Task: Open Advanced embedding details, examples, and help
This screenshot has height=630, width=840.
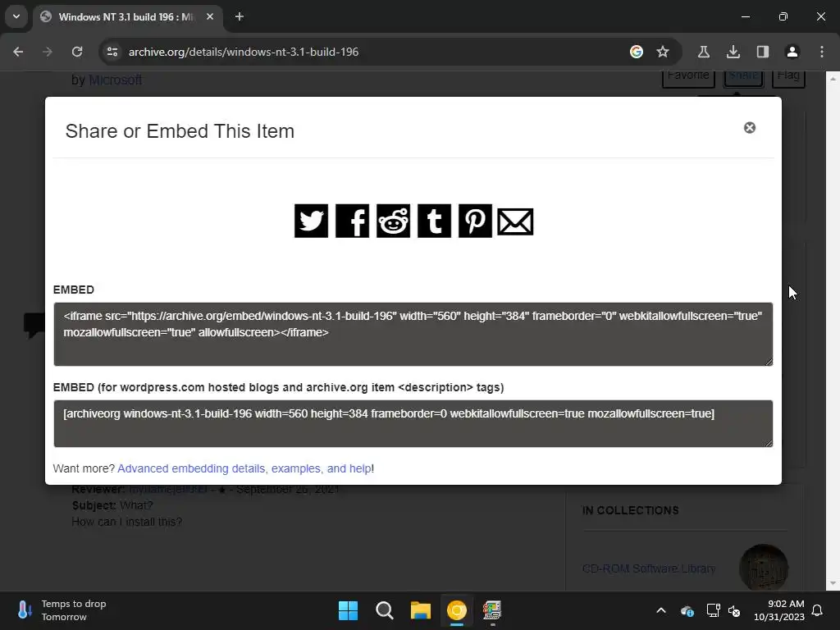Action: [x=244, y=468]
